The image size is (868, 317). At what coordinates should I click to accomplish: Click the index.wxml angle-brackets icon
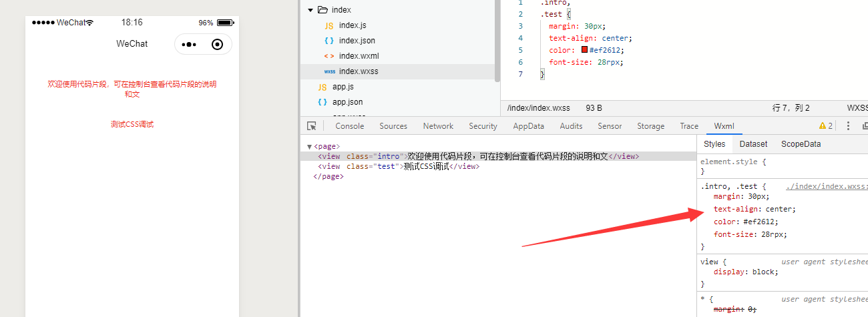coord(329,56)
